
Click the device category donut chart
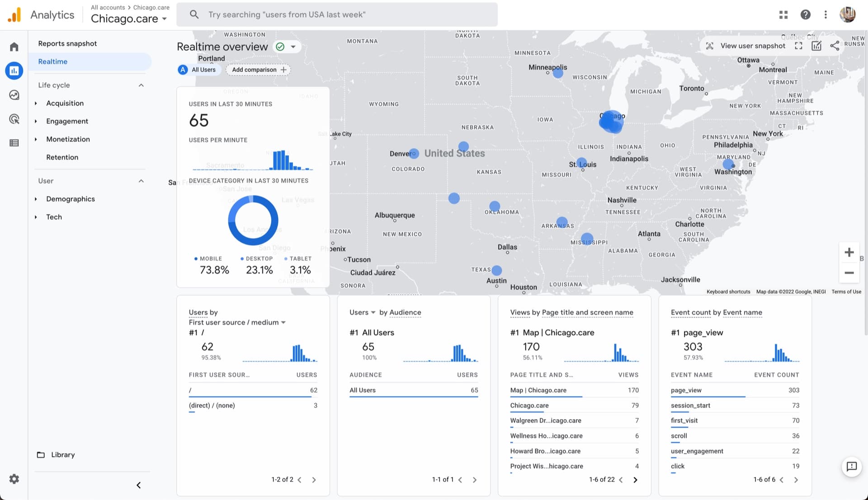coord(253,220)
